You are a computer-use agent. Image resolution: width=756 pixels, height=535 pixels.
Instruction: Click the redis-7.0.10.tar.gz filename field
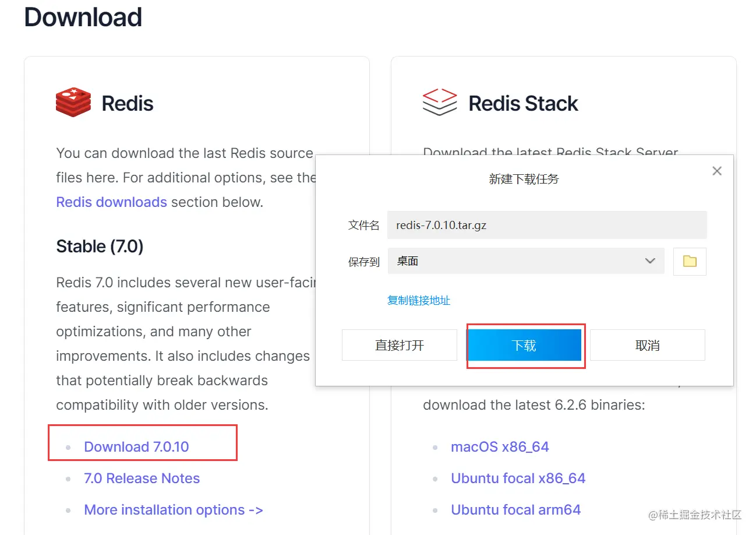point(547,225)
